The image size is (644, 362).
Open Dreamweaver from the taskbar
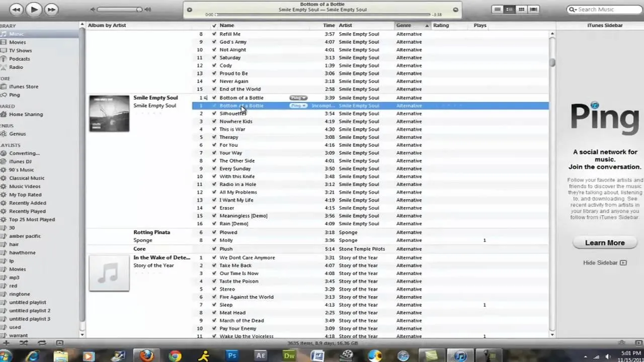(x=289, y=355)
